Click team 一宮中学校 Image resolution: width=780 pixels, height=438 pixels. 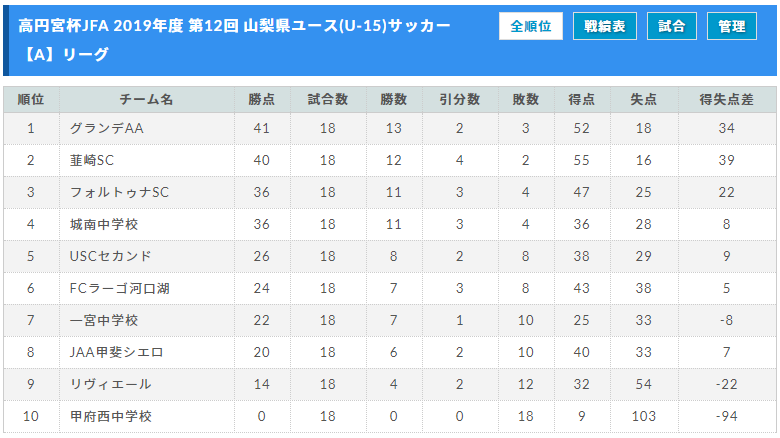pyautogui.click(x=104, y=320)
